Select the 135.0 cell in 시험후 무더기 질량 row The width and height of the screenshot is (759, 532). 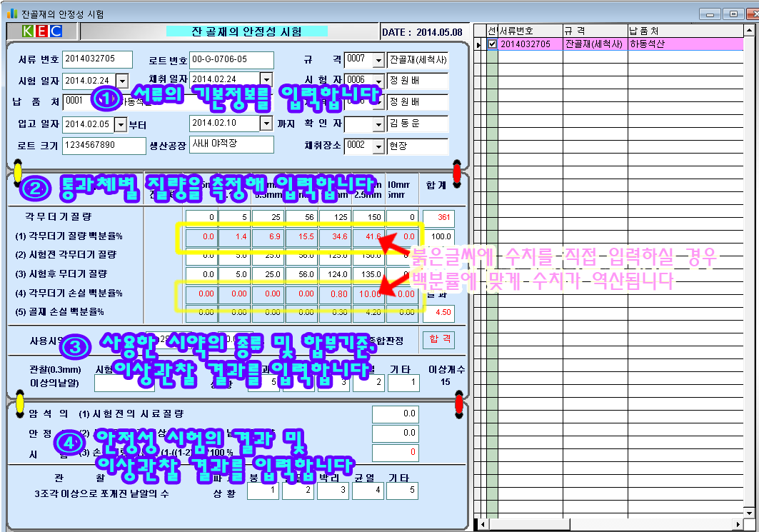tap(368, 274)
